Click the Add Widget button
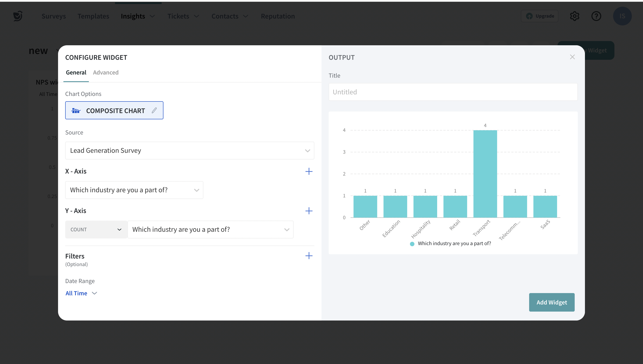This screenshot has height=364, width=643. (x=551, y=302)
